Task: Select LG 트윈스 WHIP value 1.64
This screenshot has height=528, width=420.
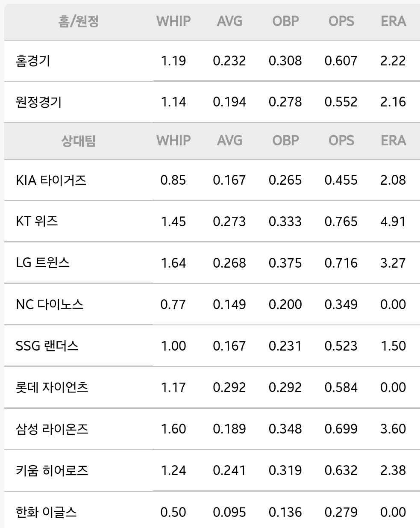Action: (x=173, y=263)
